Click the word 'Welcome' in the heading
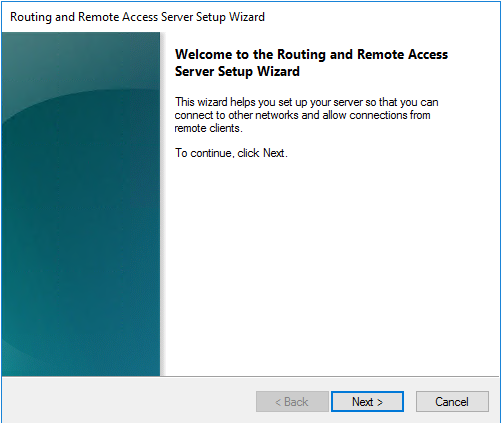This screenshot has width=502, height=423. pyautogui.click(x=203, y=54)
